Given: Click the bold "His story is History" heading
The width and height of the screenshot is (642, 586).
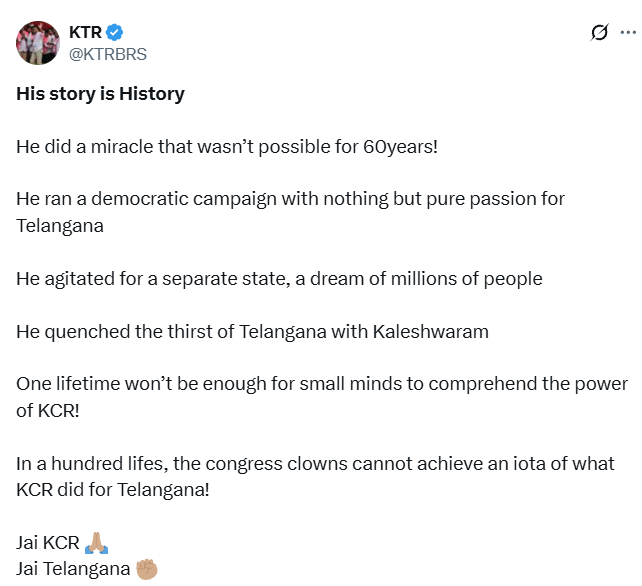Looking at the screenshot, I should (x=100, y=94).
